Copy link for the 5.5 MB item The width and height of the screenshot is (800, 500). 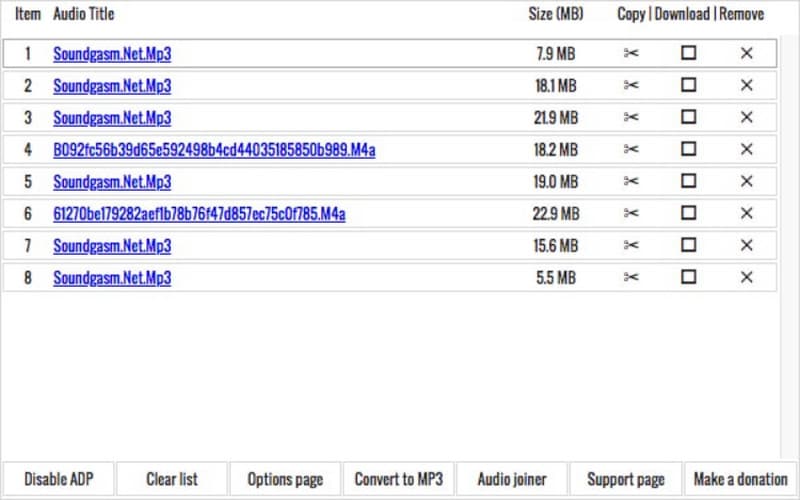[x=631, y=278]
